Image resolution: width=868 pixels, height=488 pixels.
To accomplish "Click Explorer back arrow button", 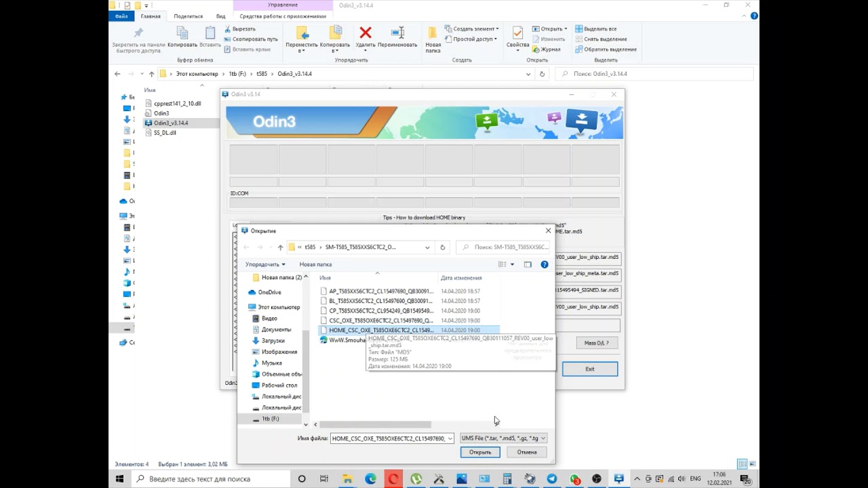I will [x=117, y=74].
